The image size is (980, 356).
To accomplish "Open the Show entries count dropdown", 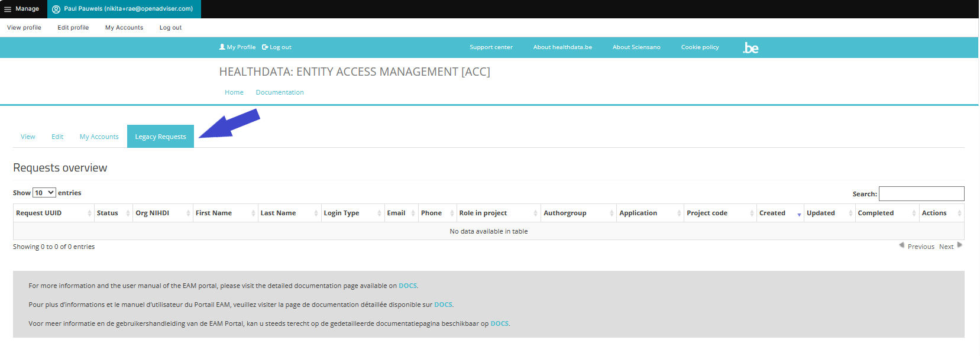I will 44,193.
